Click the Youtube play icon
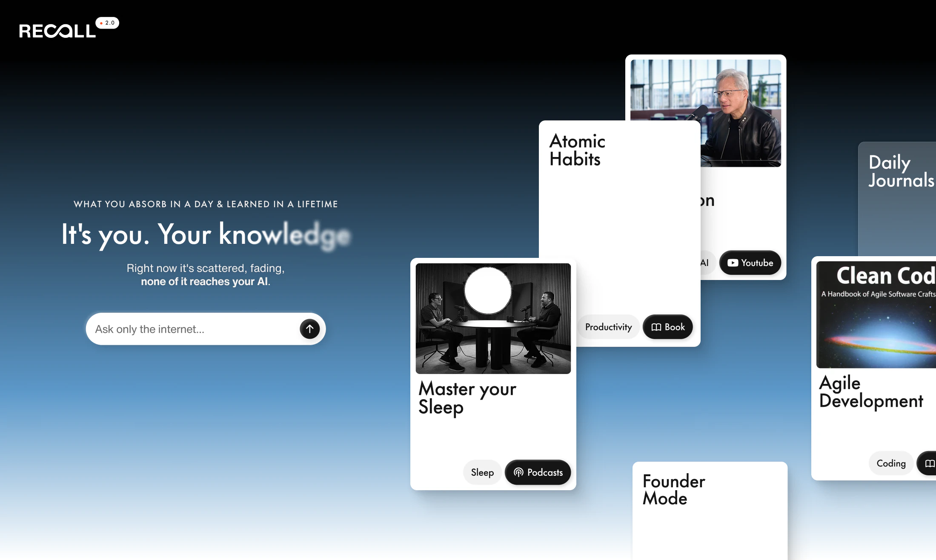The width and height of the screenshot is (936, 560). click(733, 263)
